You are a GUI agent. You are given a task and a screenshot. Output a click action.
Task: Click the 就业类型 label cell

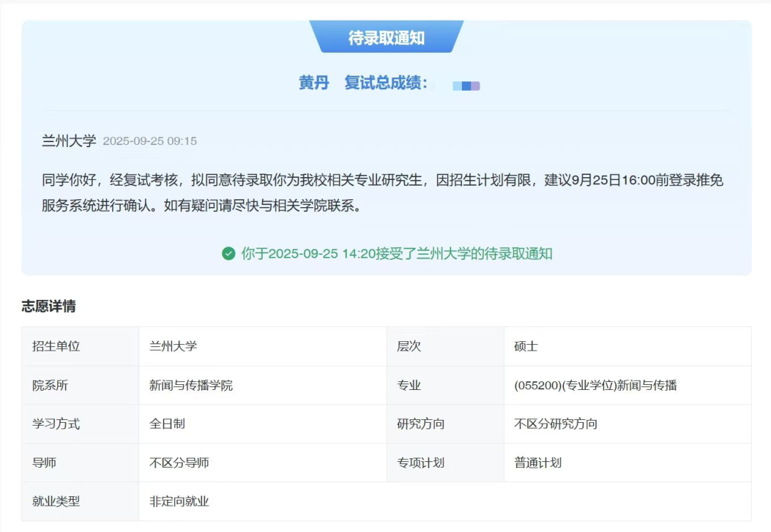[x=56, y=501]
